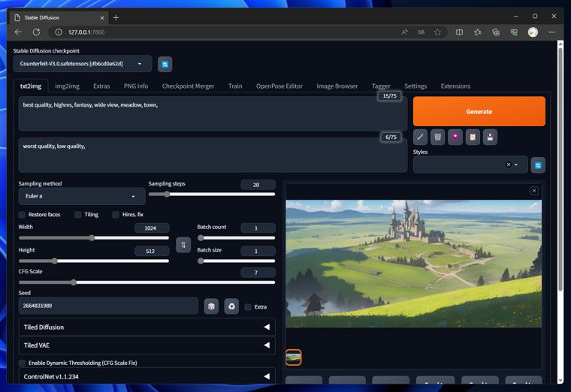Open browser Collections

tap(496, 32)
